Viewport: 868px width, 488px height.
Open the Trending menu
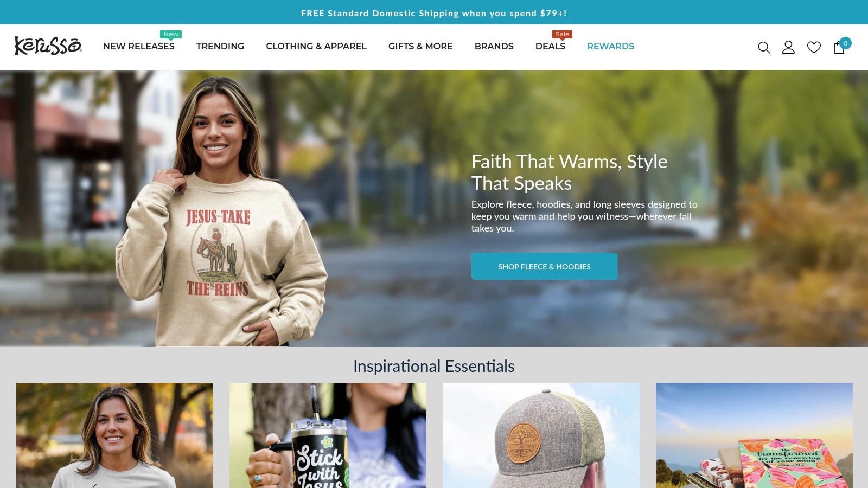pyautogui.click(x=220, y=47)
